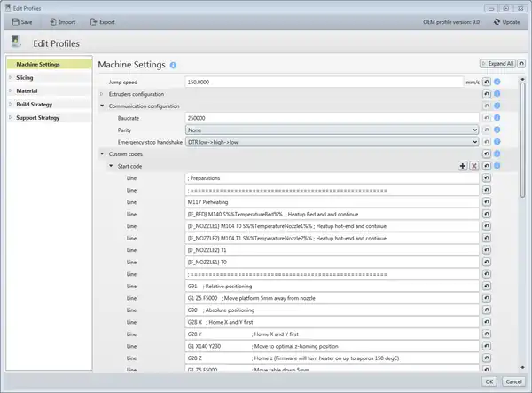Collapse the Communication configuration section
This screenshot has width=532, height=393.
coord(101,106)
